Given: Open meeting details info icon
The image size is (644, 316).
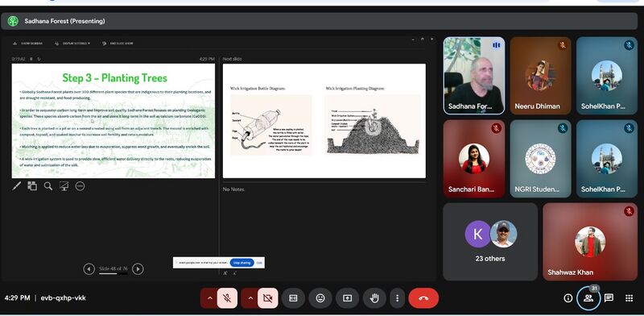Looking at the screenshot, I should click(568, 298).
